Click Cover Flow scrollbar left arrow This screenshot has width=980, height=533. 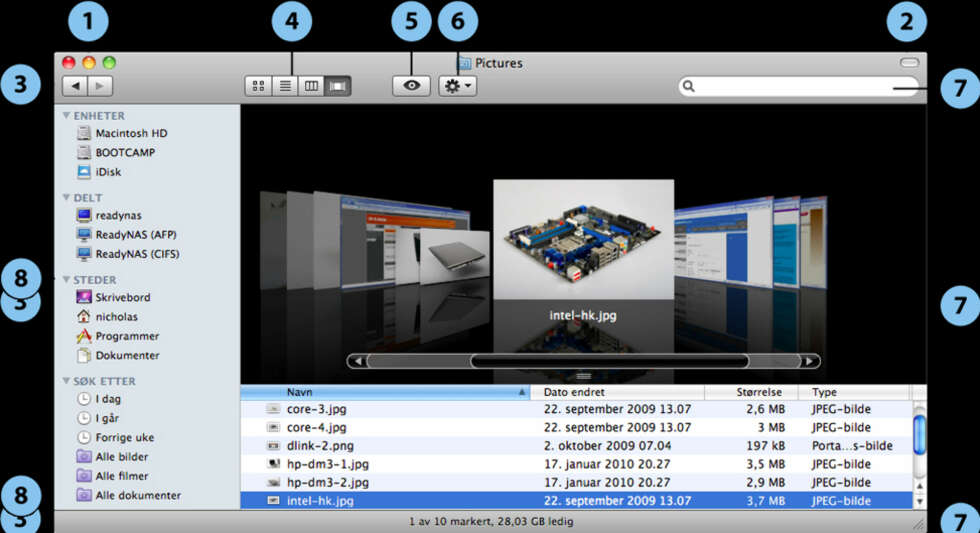click(358, 361)
